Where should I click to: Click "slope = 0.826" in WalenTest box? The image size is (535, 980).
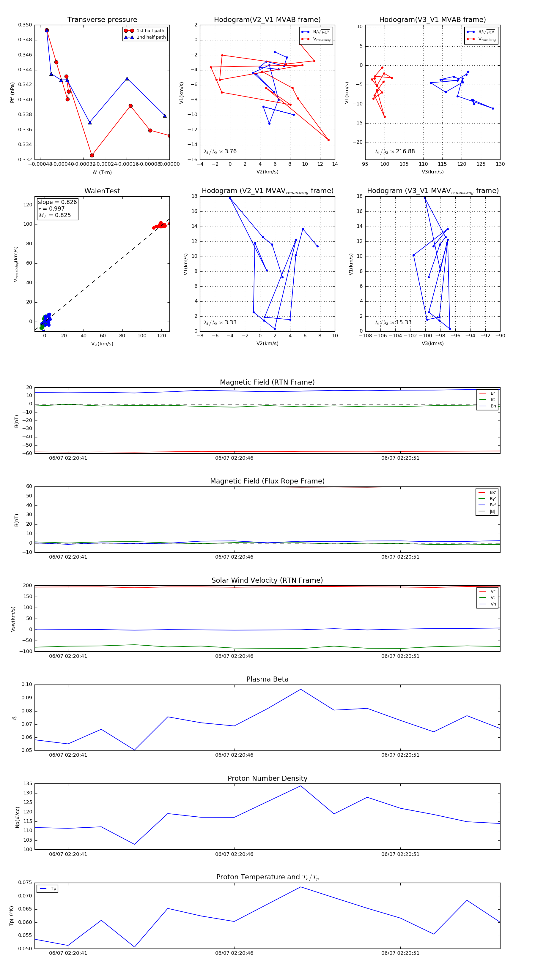(57, 202)
